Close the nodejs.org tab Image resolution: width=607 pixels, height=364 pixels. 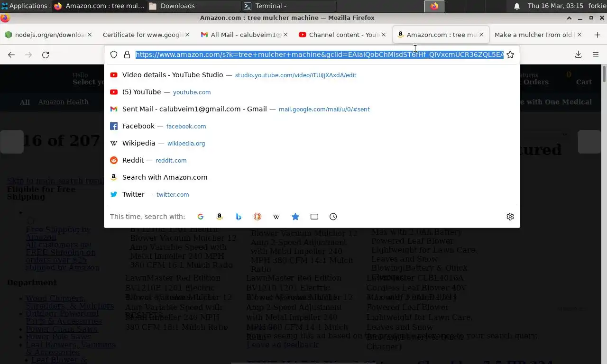90,35
